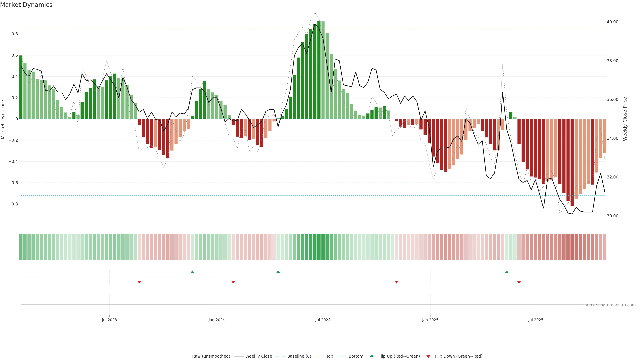Click the Jul 2024 axis label
This screenshot has height=362, width=644.
pos(323,320)
